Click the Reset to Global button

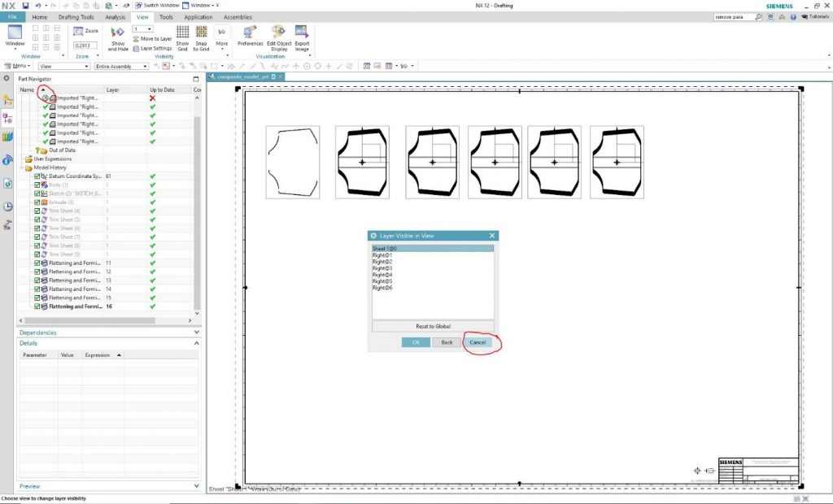tap(433, 326)
